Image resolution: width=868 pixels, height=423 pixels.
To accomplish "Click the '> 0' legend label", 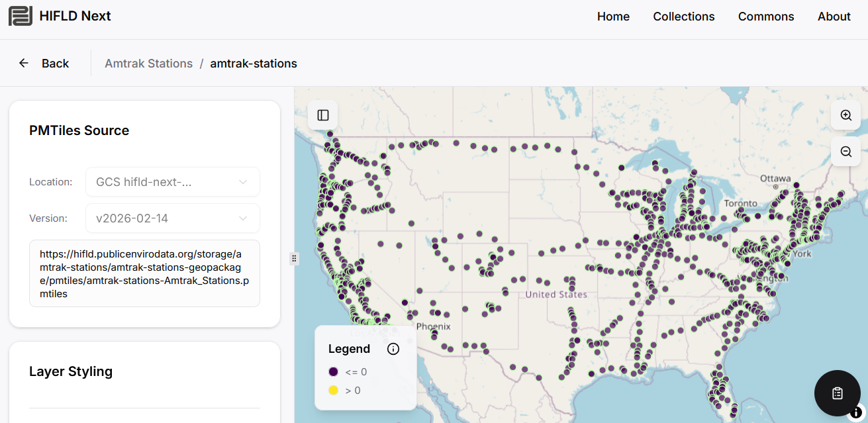I will 353,391.
